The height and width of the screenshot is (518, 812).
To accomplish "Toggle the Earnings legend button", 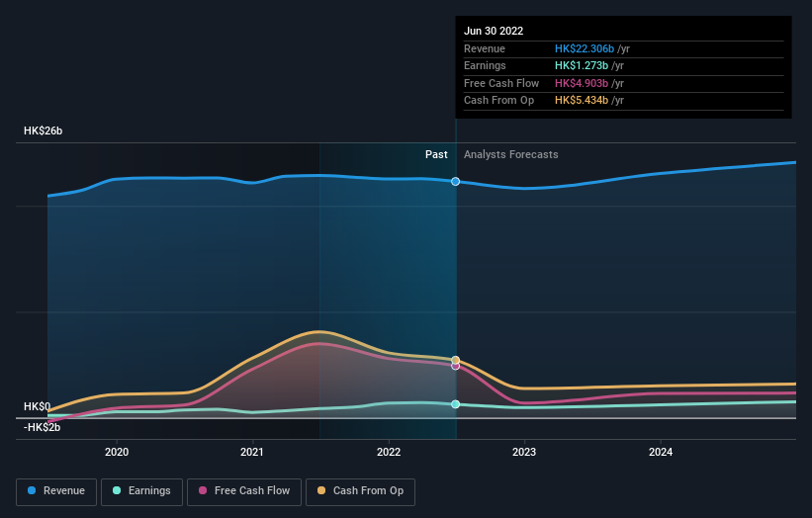I will 141,491.
